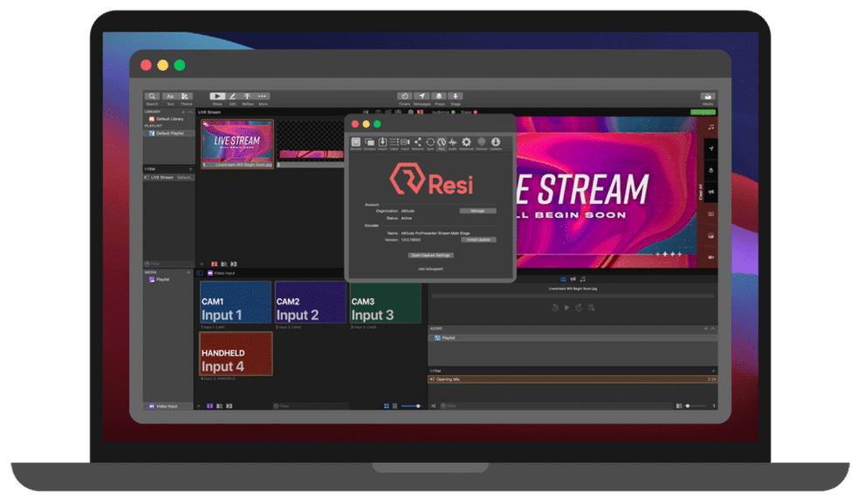Viewport: 864px width, 504px height.
Task: Open Stage from the toolbar
Action: tap(456, 97)
